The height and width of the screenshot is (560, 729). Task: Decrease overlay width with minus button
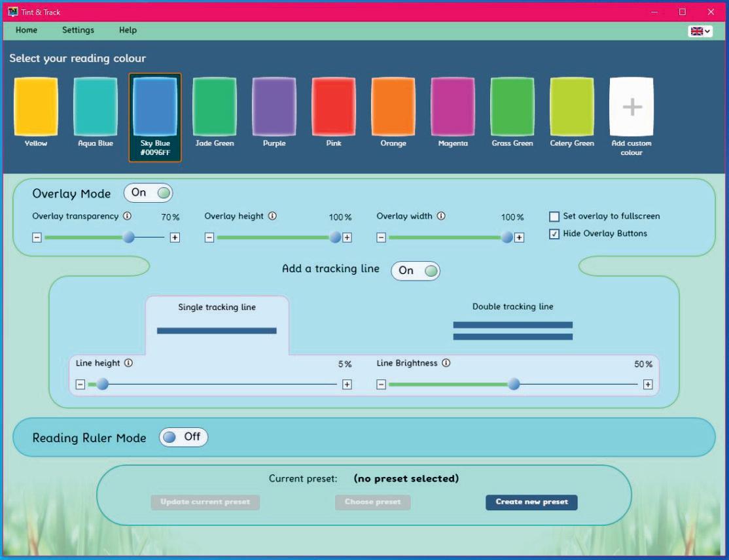(x=382, y=237)
